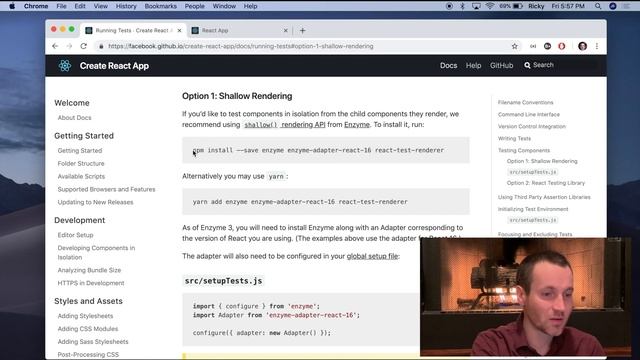Open Adding CSS Modules
640x360 pixels.
click(88, 329)
